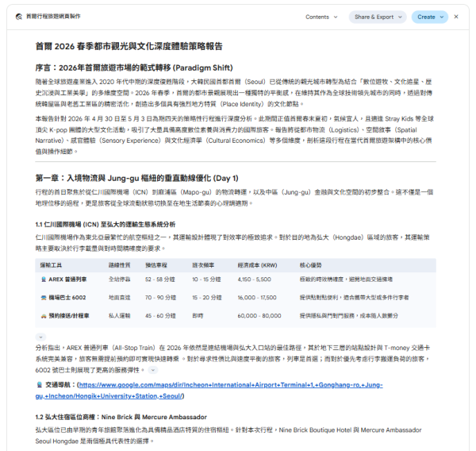Click the report title 首爾 2026 春季都市觀光
Image resolution: width=476 pixels, height=451 pixels.
(129, 46)
